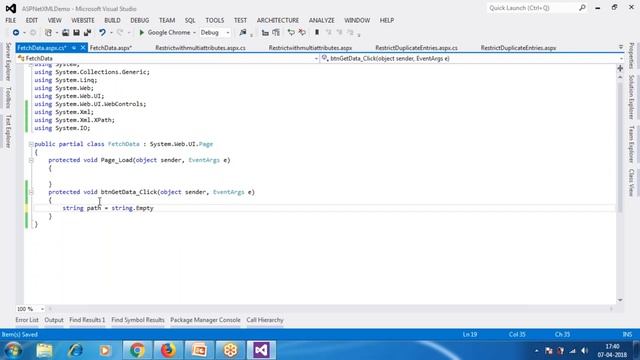This screenshot has width=640, height=360.
Task: Expand the Server Explorer side panel
Action: pos(8,62)
